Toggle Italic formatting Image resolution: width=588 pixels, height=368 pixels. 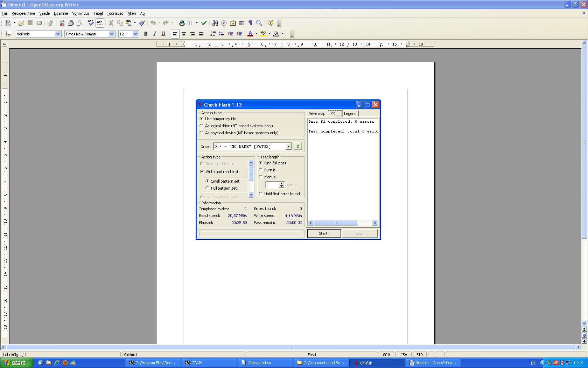(x=155, y=34)
